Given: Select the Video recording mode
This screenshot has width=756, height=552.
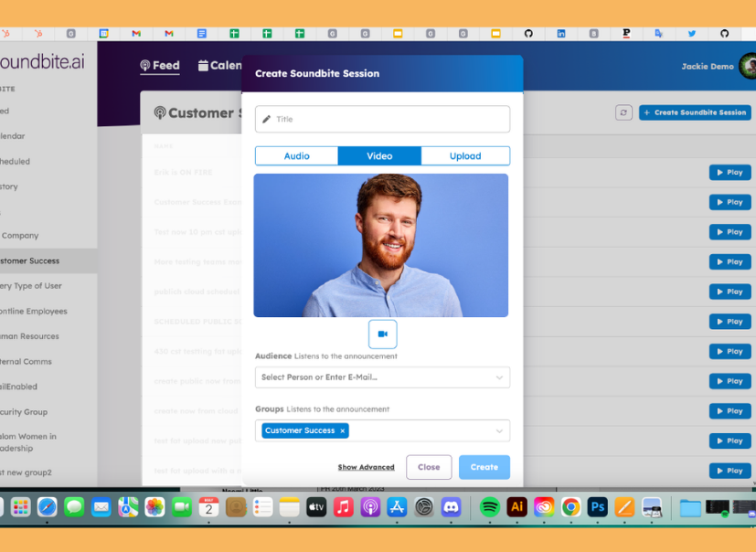Looking at the screenshot, I should pyautogui.click(x=379, y=155).
